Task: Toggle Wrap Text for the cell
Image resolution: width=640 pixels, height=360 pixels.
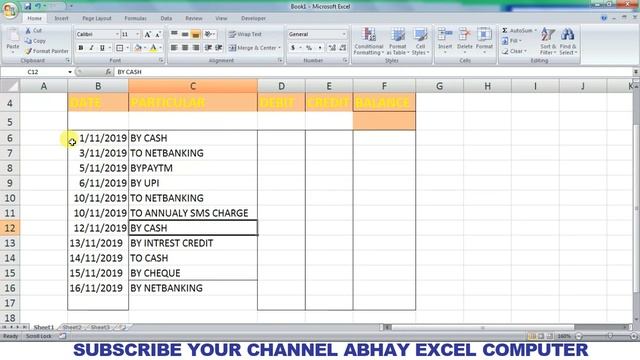Action: (245, 34)
